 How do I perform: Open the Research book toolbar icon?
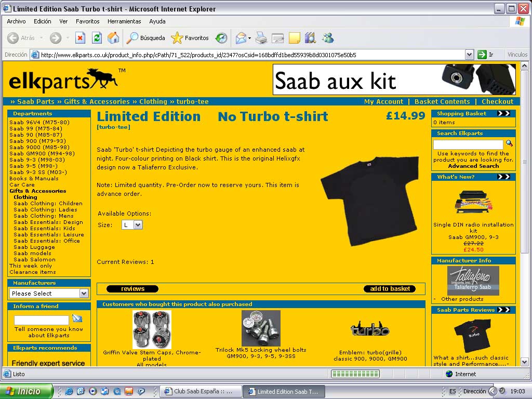tap(311, 38)
